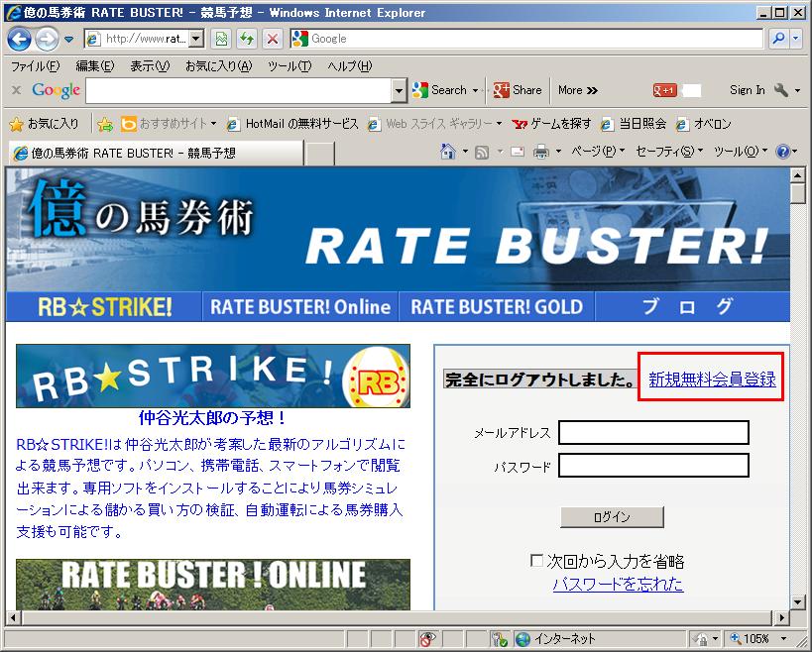Click the RSS feeds icon
This screenshot has height=652, width=812.
[482, 153]
